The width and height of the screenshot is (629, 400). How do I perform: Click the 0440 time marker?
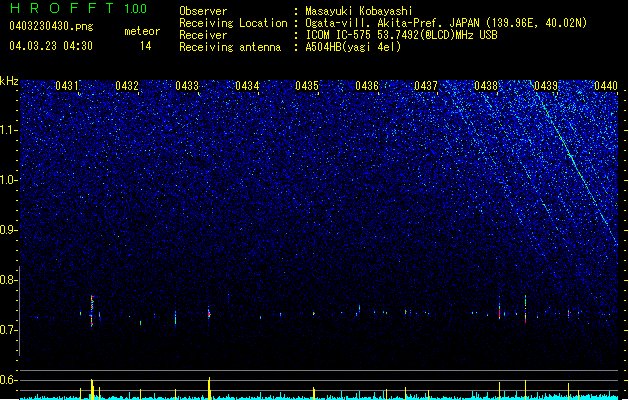click(x=606, y=85)
